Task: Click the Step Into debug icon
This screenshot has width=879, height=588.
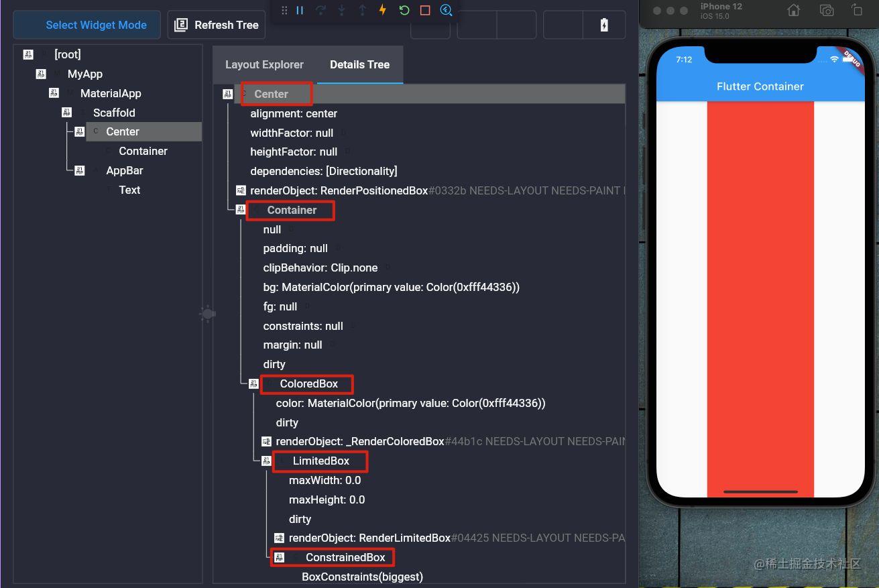Action: click(341, 10)
